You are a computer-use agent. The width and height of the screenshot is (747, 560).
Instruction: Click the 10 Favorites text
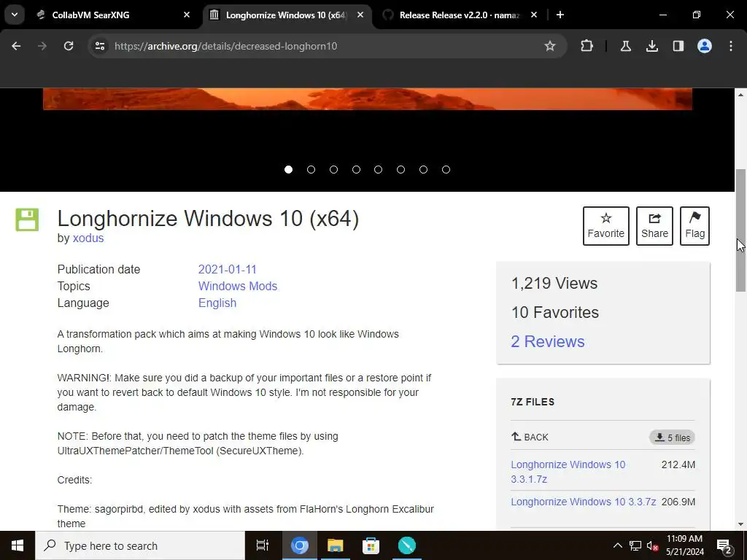pyautogui.click(x=555, y=312)
